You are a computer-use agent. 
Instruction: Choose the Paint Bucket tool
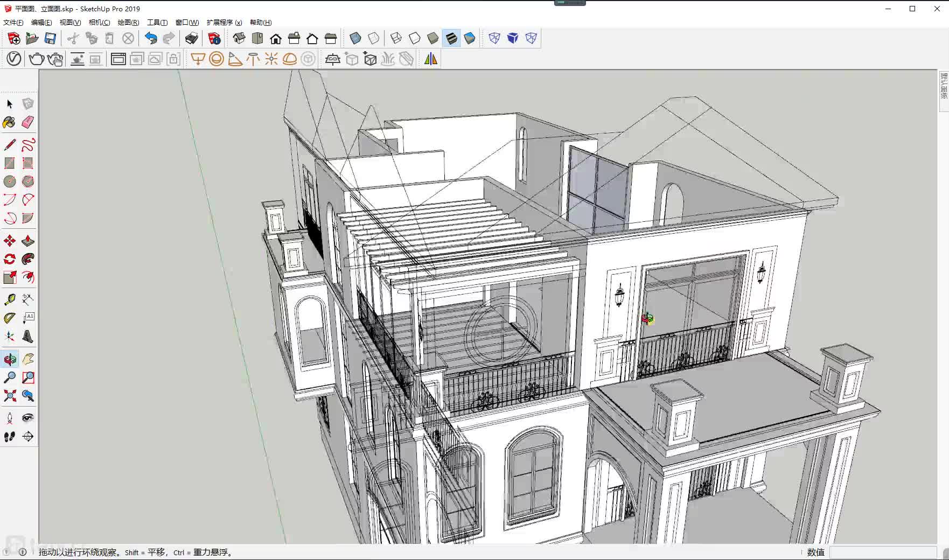point(10,122)
